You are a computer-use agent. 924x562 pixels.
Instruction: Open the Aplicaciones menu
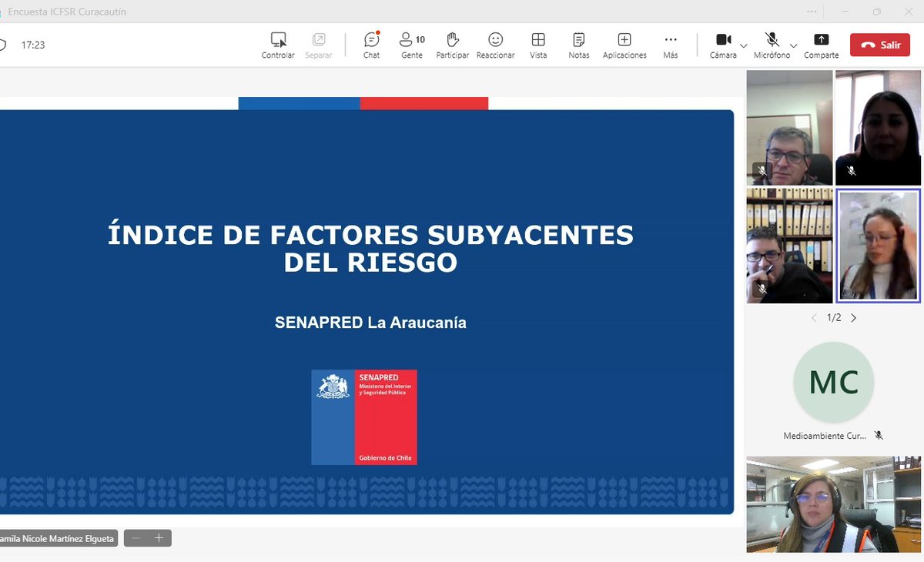624,45
